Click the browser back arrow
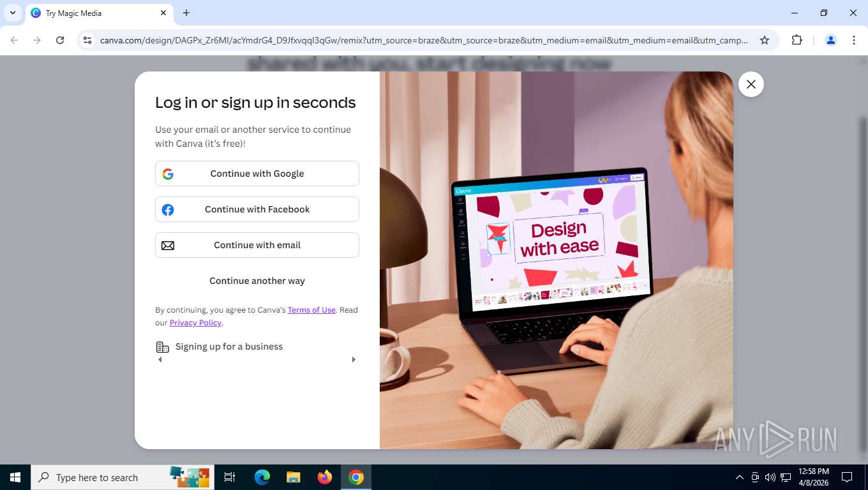Image resolution: width=868 pixels, height=490 pixels. coord(14,40)
